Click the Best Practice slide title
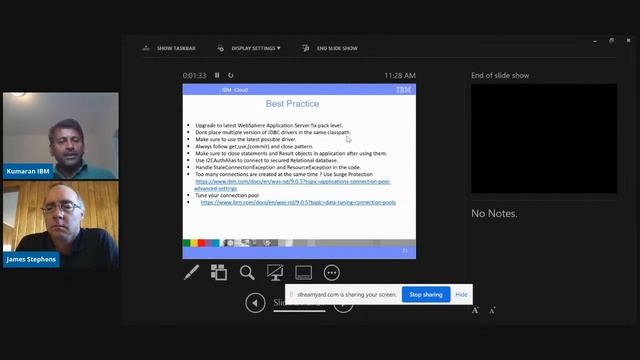 coord(292,104)
